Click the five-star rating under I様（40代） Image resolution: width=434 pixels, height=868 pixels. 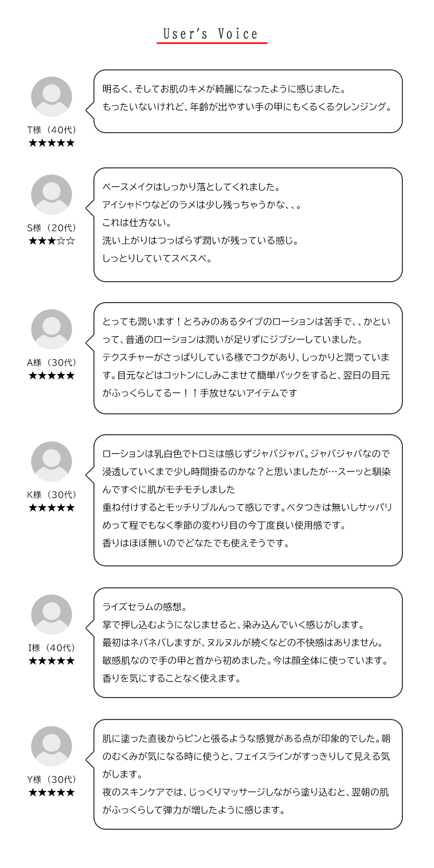(x=52, y=661)
